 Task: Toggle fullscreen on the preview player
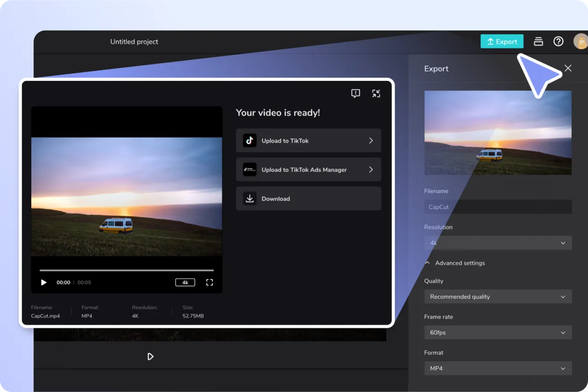click(209, 282)
